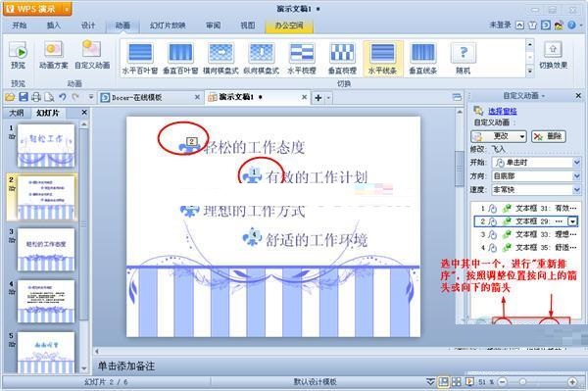Click the zoom out minus button
Image resolution: width=588 pixels, height=391 pixels.
[503, 382]
